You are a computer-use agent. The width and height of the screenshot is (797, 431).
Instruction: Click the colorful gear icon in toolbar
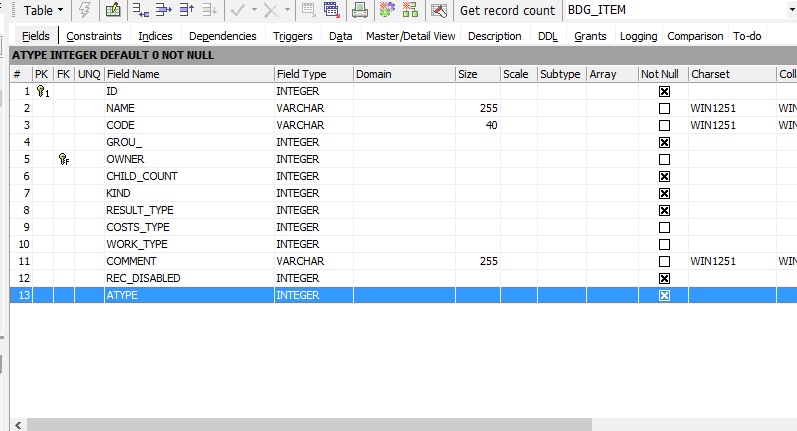[x=387, y=11]
